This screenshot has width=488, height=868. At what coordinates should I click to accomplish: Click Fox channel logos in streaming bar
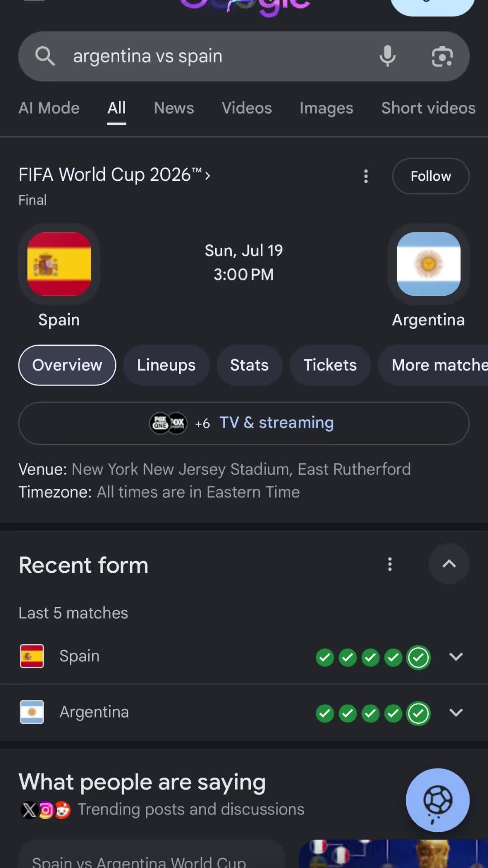click(168, 423)
